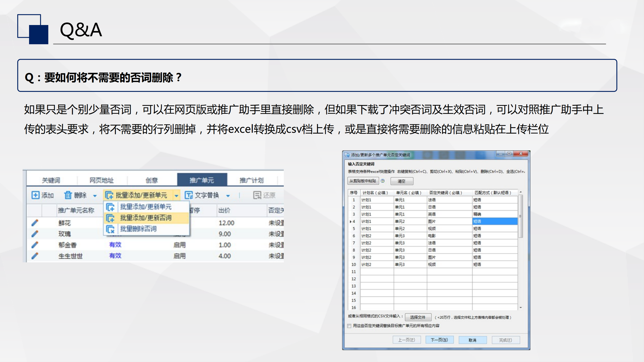Switch to the 网页地址 tab

102,180
